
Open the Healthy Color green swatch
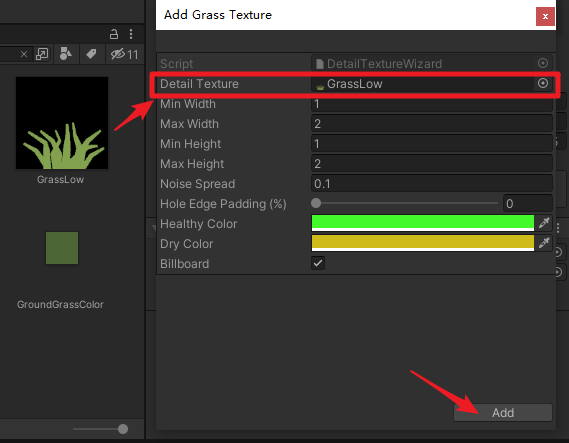[x=423, y=223]
